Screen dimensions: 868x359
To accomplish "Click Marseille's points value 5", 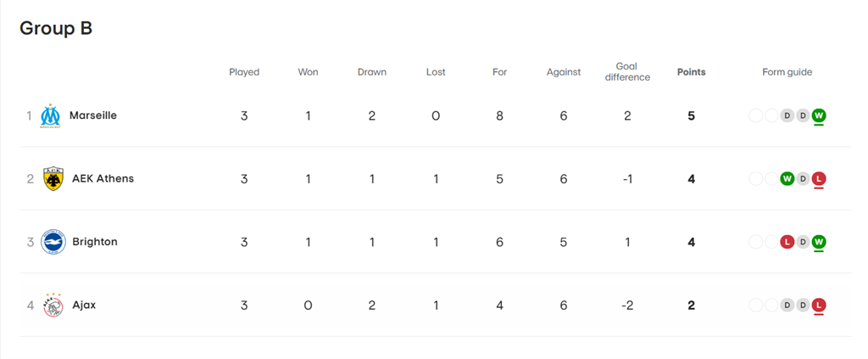I will point(692,115).
